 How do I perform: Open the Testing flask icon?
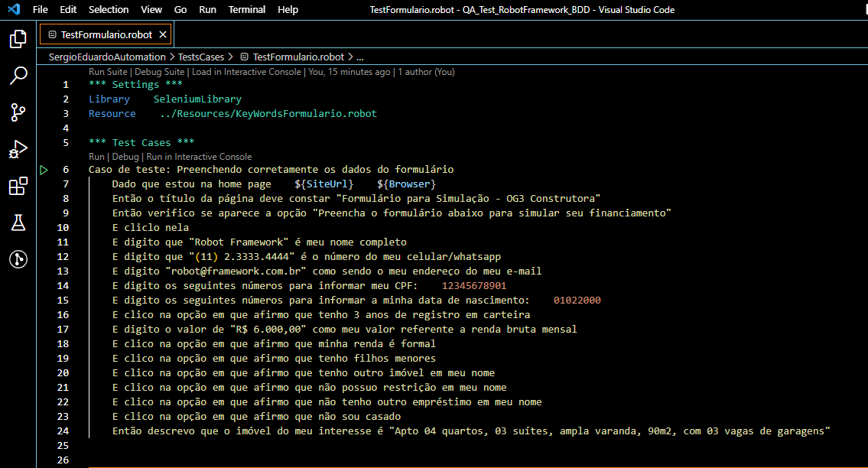coord(18,223)
